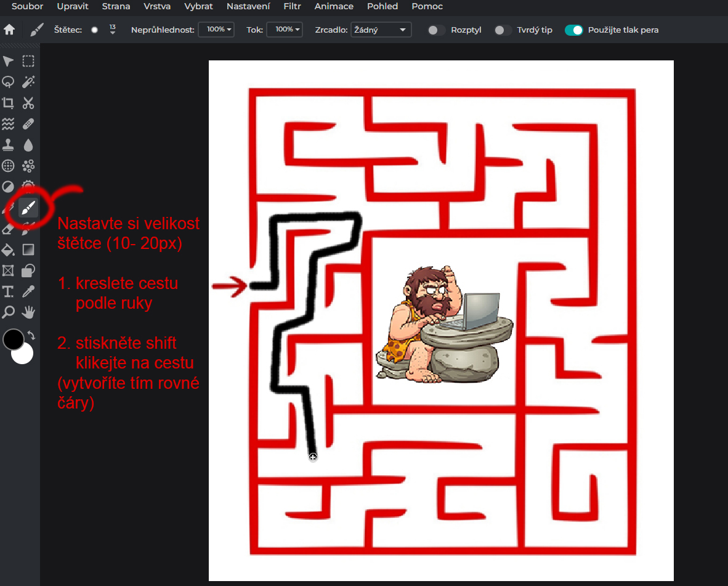Select the Shape tool

28,271
